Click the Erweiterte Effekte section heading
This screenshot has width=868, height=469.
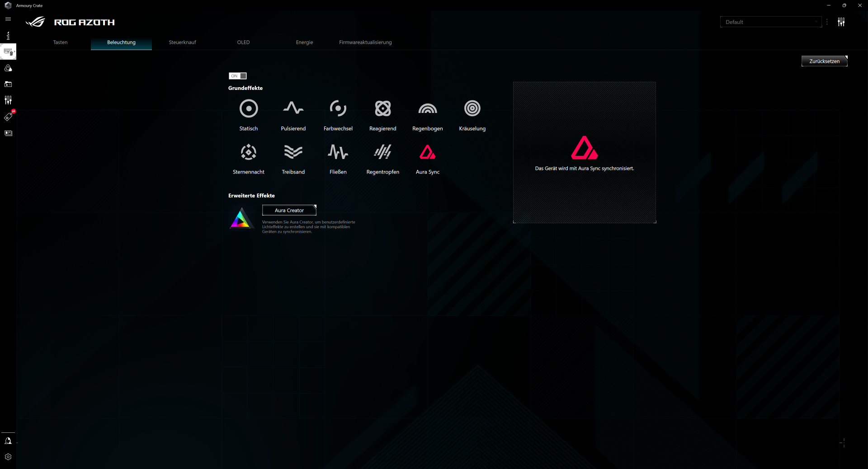251,196
